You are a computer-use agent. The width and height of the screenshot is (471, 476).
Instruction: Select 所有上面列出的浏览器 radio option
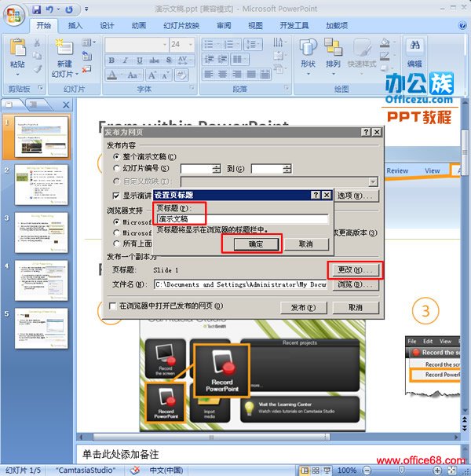click(116, 243)
